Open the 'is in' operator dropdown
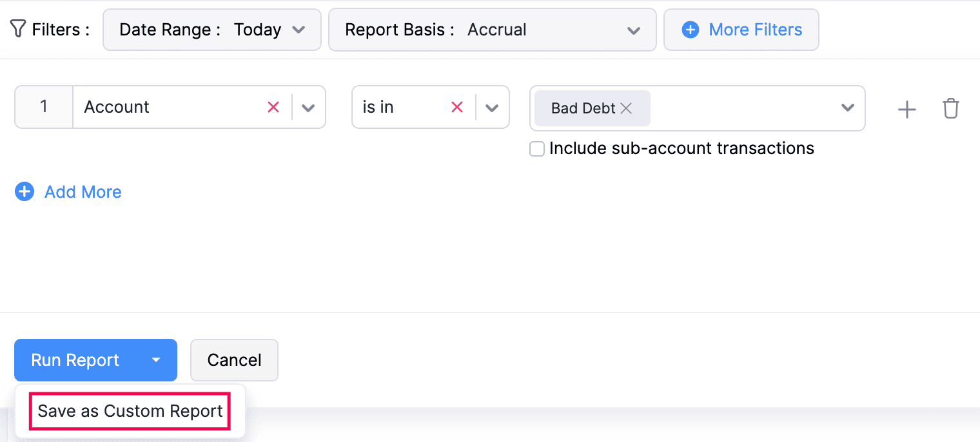 click(492, 107)
